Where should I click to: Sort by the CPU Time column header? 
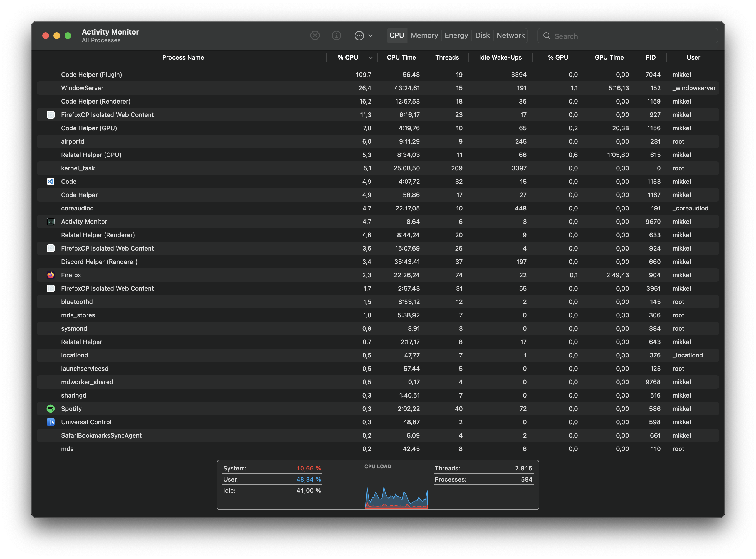coord(401,58)
